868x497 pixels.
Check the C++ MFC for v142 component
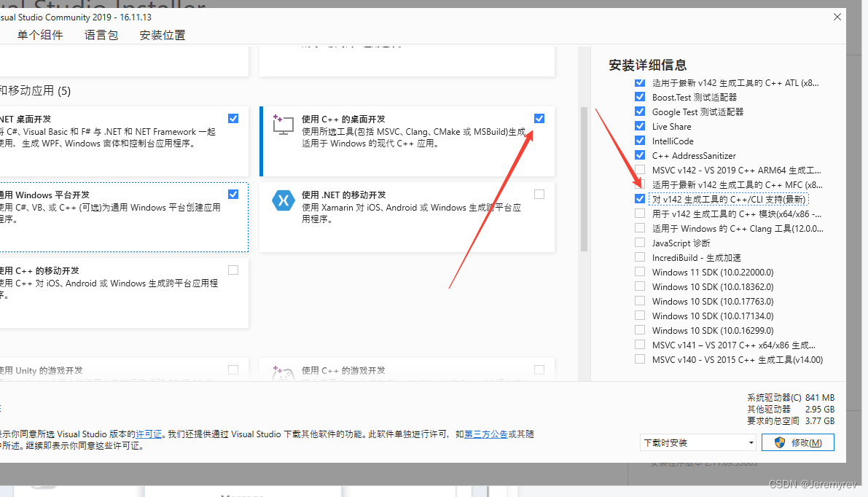pyautogui.click(x=640, y=184)
